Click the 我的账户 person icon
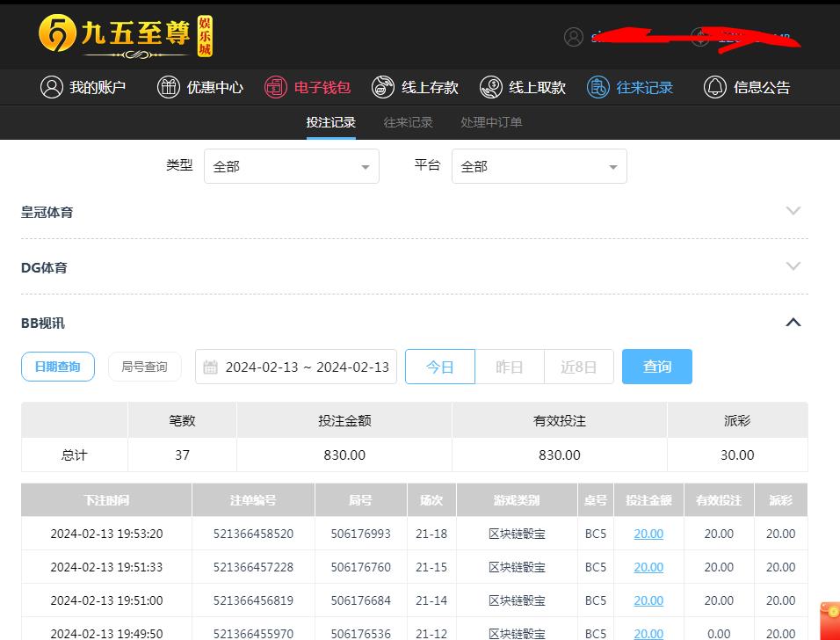840x640 pixels. (52, 87)
